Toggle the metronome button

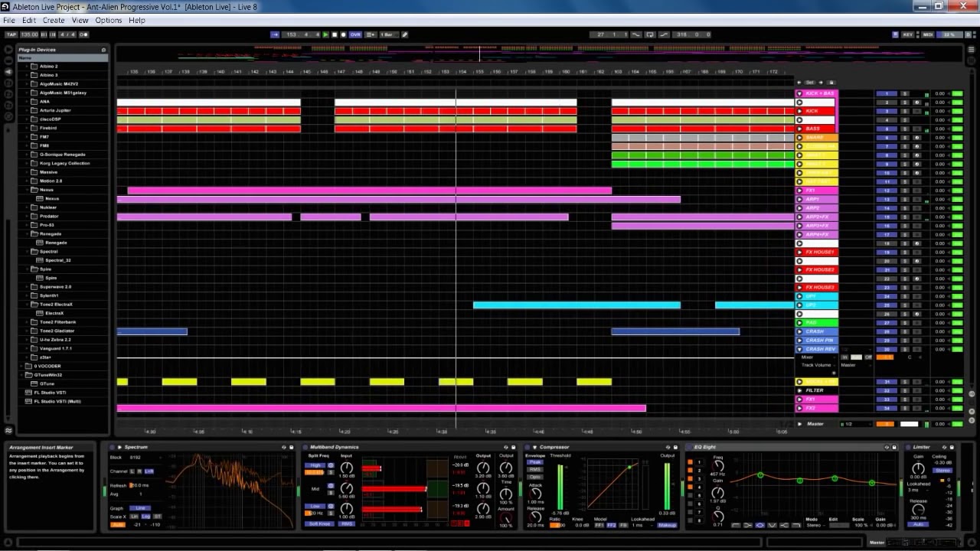click(x=83, y=34)
